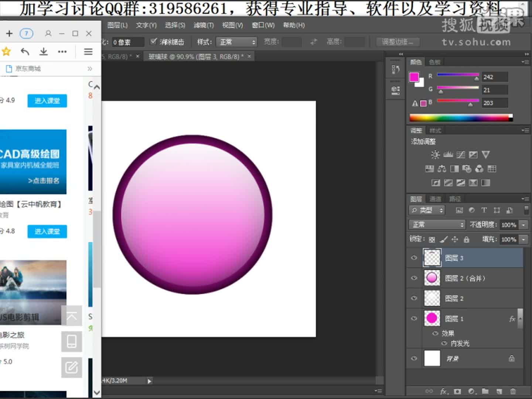Image resolution: width=532 pixels, height=399 pixels.
Task: Click the link layers icon
Action: click(x=429, y=391)
